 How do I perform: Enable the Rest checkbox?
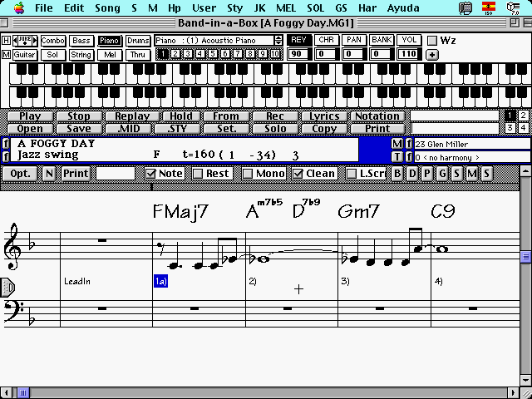[x=198, y=174]
